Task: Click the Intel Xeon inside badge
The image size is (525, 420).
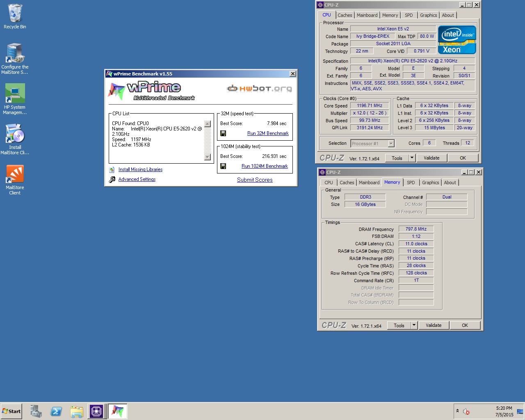Action: (x=457, y=40)
